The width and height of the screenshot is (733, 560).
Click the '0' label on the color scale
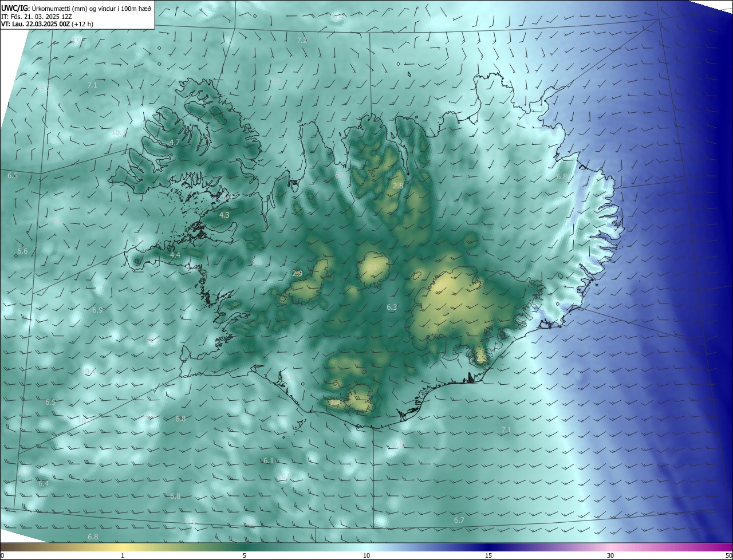pos(2,555)
